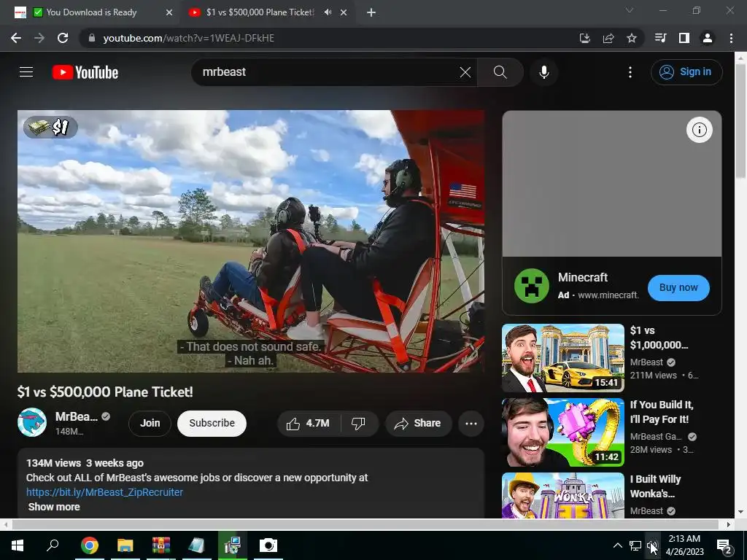Open the Windows Start menu
This screenshot has height=560, width=747.
18,545
